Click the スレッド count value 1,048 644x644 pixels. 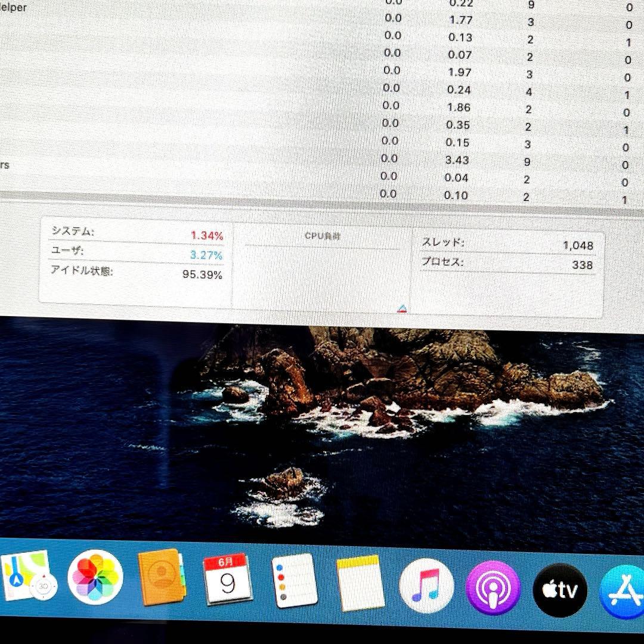pos(579,245)
